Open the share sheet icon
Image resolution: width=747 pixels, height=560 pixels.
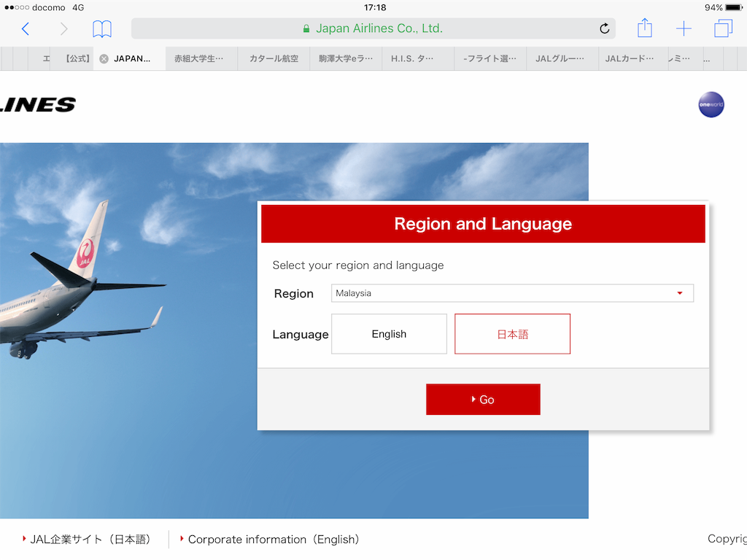click(x=645, y=28)
